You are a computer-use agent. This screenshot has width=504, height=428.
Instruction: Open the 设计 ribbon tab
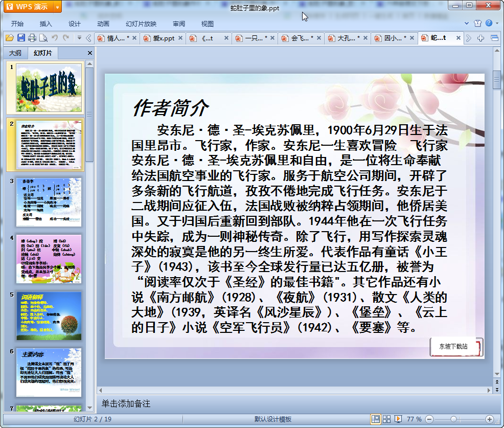tap(74, 24)
